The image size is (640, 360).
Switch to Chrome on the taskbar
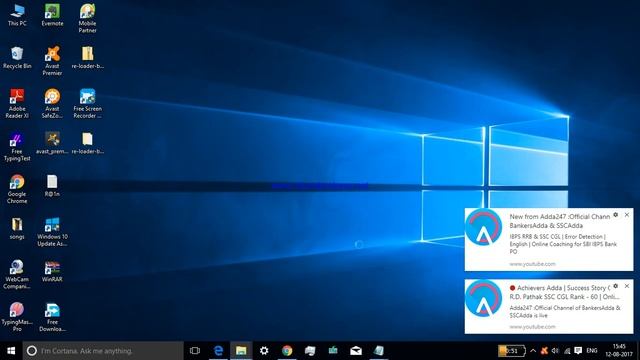pos(287,351)
